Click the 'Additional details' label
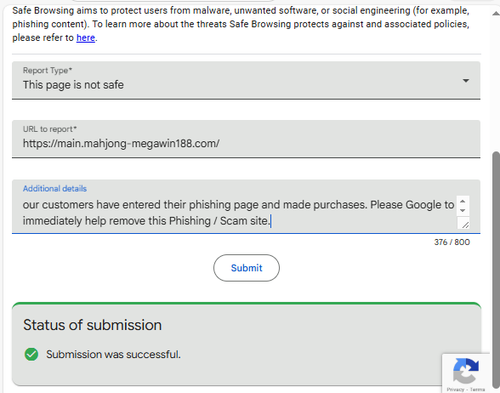Image resolution: width=500 pixels, height=393 pixels. point(55,189)
